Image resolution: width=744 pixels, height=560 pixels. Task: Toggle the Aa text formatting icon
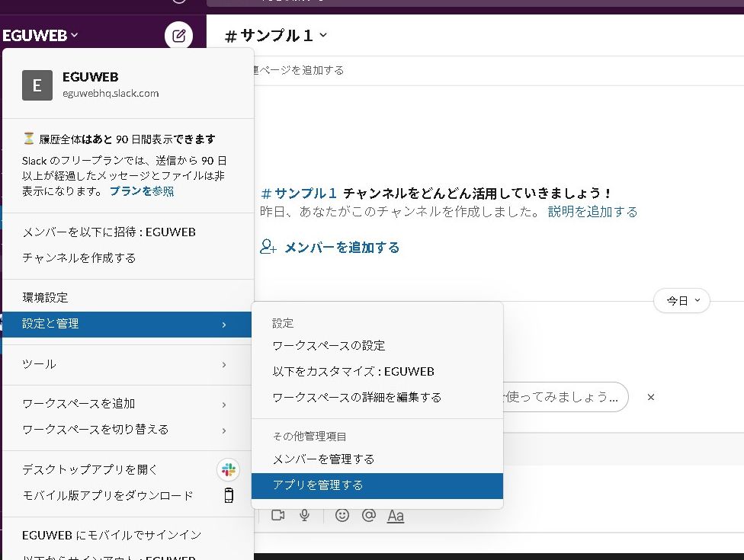click(x=396, y=515)
